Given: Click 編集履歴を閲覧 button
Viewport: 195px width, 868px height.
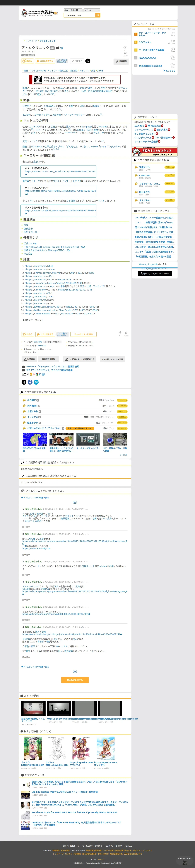Looking at the screenshot, I should [48, 359].
